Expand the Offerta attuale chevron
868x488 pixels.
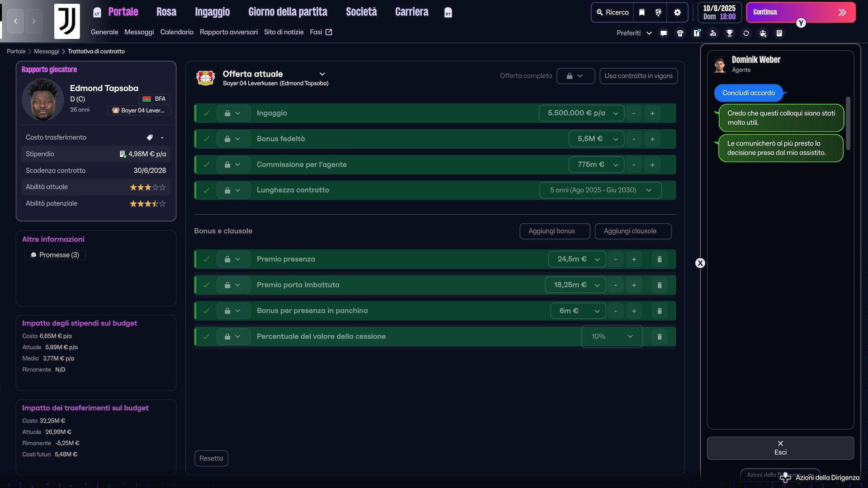click(322, 74)
